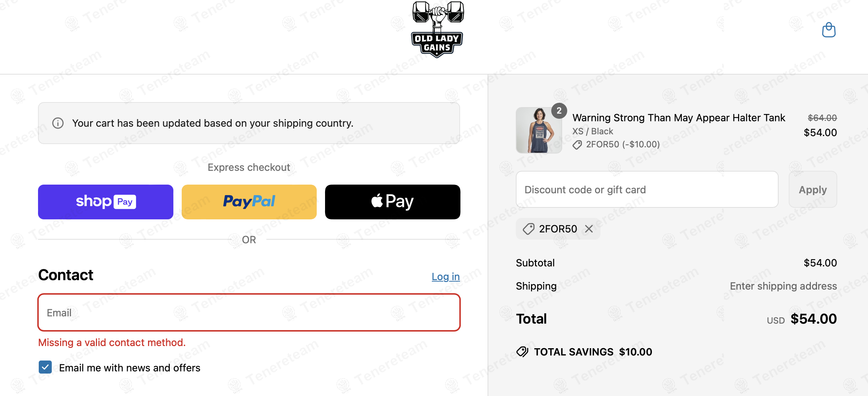Select the Express checkout section label
Screen dimensions: 868x396
coord(249,167)
